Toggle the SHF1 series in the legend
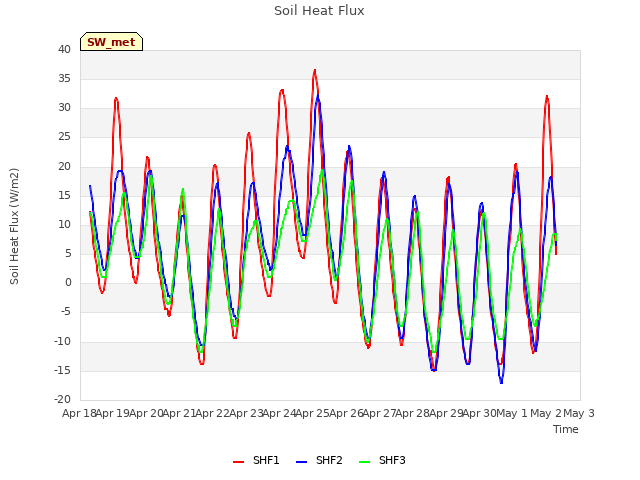This screenshot has height=480, width=640. 256,460
